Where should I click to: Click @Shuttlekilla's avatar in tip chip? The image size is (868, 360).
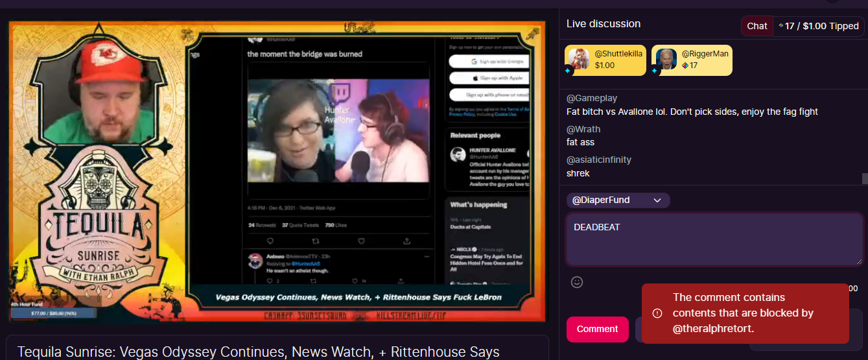coord(580,59)
